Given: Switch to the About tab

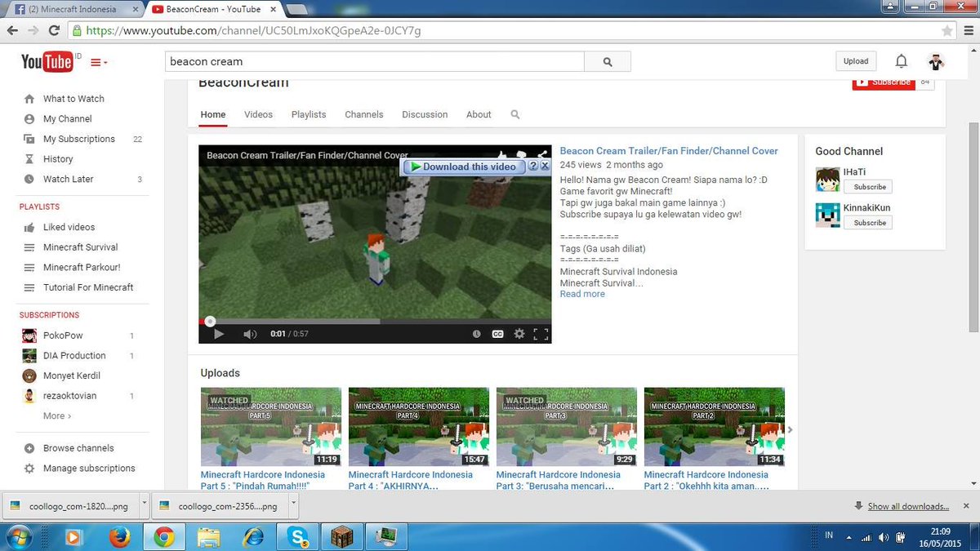Looking at the screenshot, I should [x=479, y=114].
